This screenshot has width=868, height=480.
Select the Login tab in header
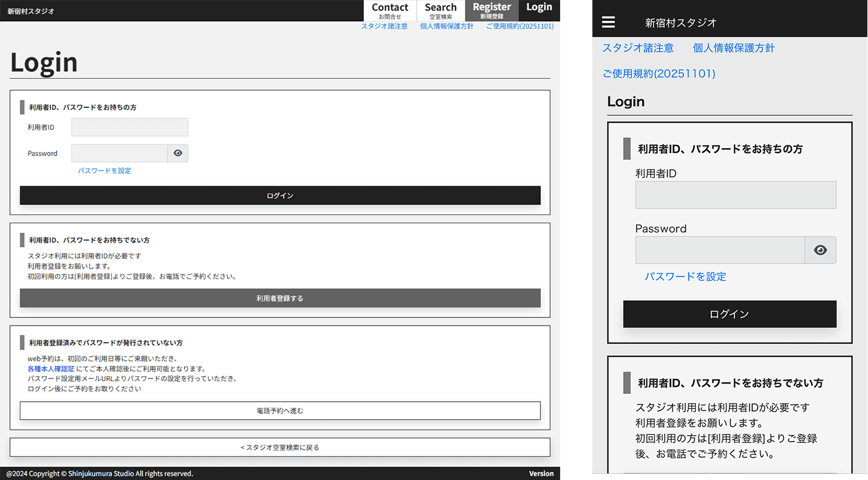[x=539, y=8]
